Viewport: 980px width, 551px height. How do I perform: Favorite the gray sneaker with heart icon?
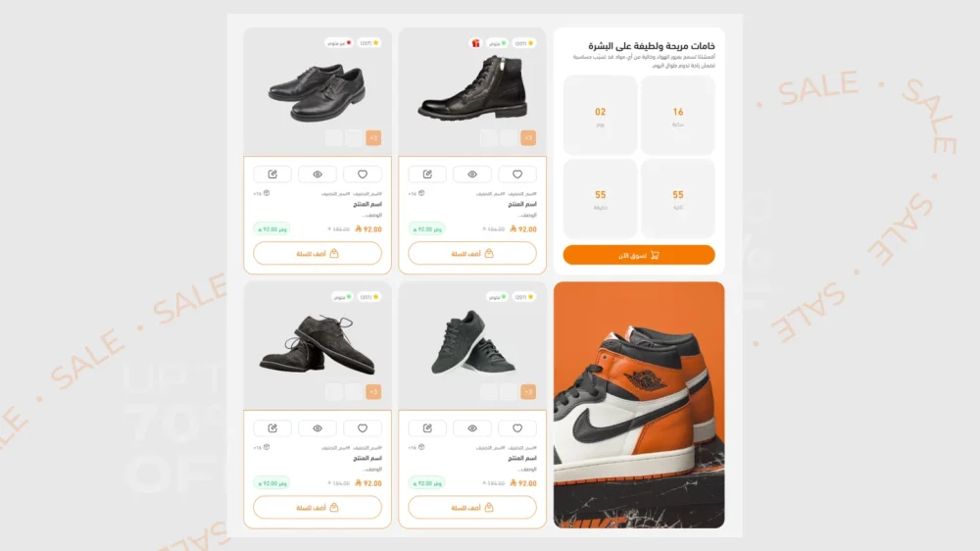pyautogui.click(x=517, y=428)
